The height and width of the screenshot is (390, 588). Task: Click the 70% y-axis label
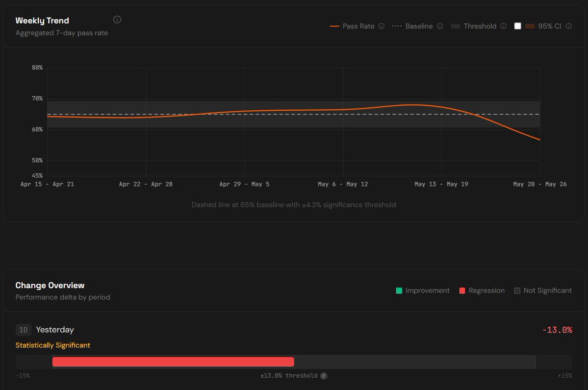(x=37, y=98)
